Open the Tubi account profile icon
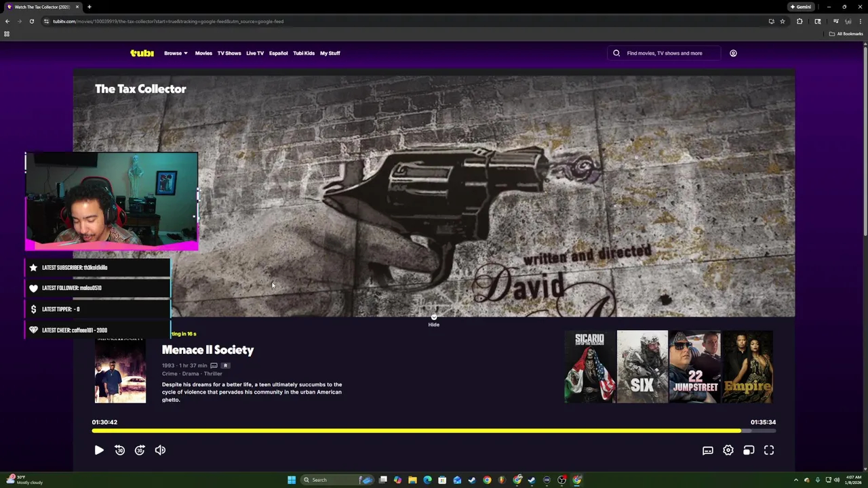 [733, 53]
